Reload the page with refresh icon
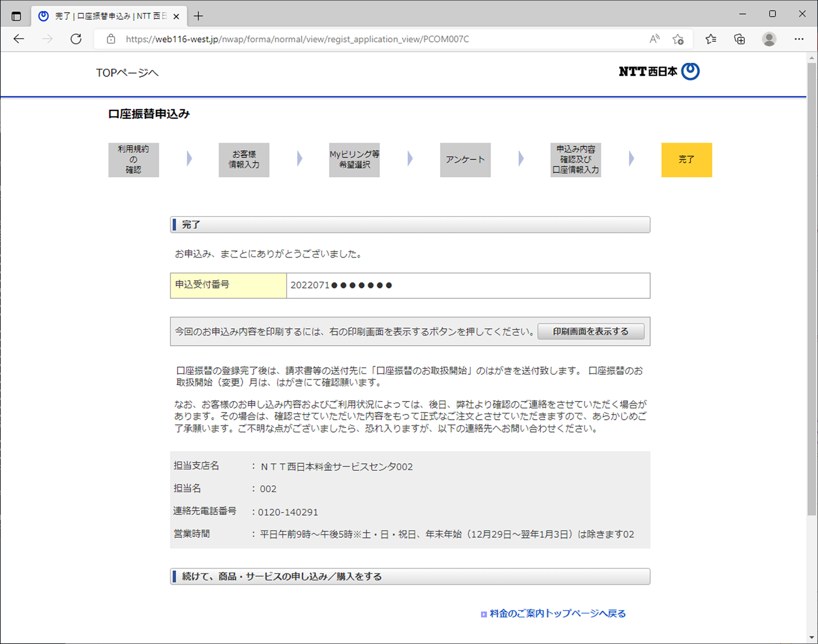The image size is (818, 644). click(x=75, y=39)
